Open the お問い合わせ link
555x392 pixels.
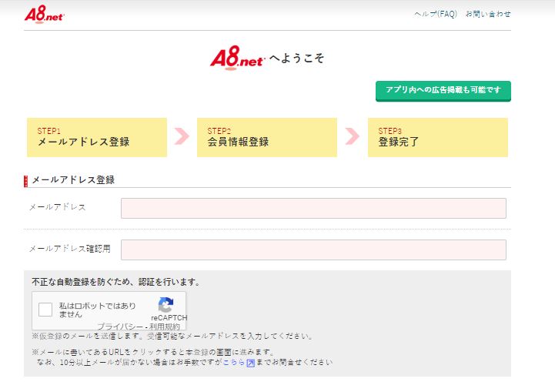coord(488,14)
